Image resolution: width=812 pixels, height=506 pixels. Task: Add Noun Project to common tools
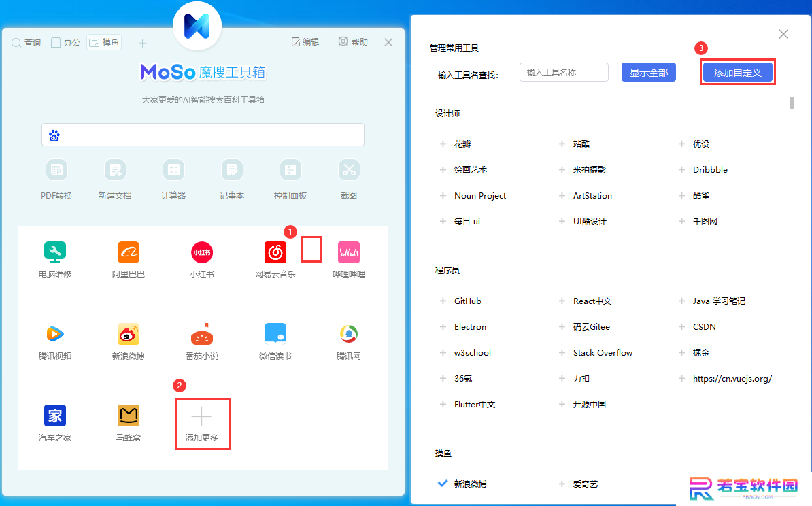click(443, 196)
